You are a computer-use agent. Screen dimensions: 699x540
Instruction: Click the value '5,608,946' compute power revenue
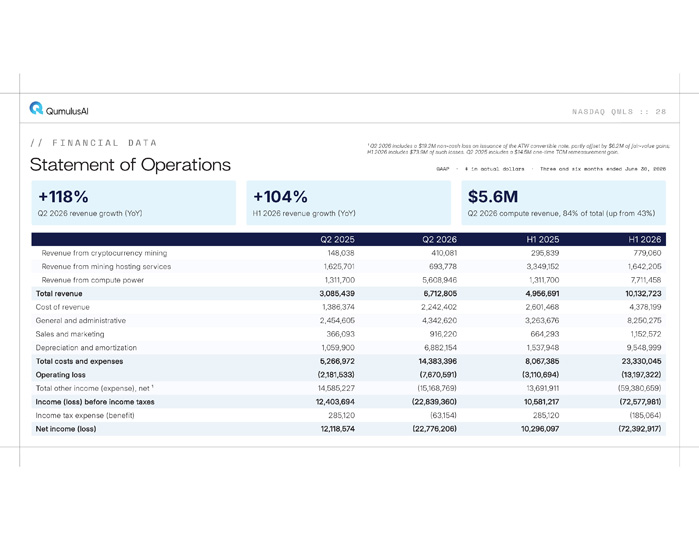coord(440,280)
